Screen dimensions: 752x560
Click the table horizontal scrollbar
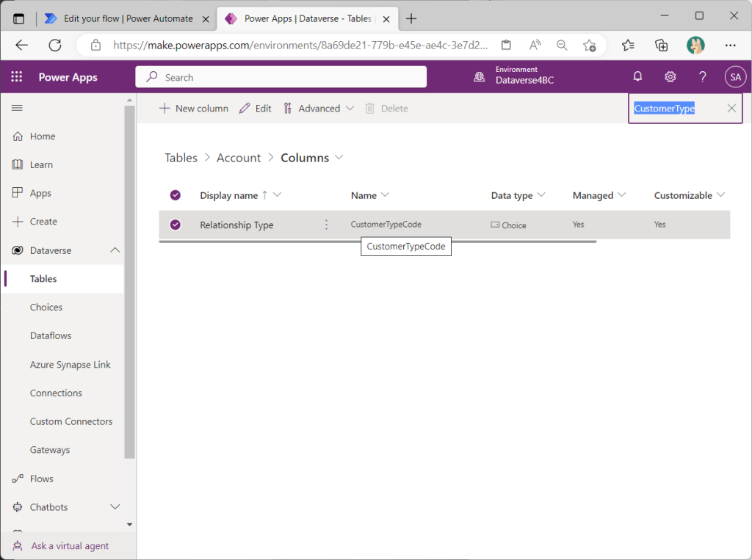377,241
